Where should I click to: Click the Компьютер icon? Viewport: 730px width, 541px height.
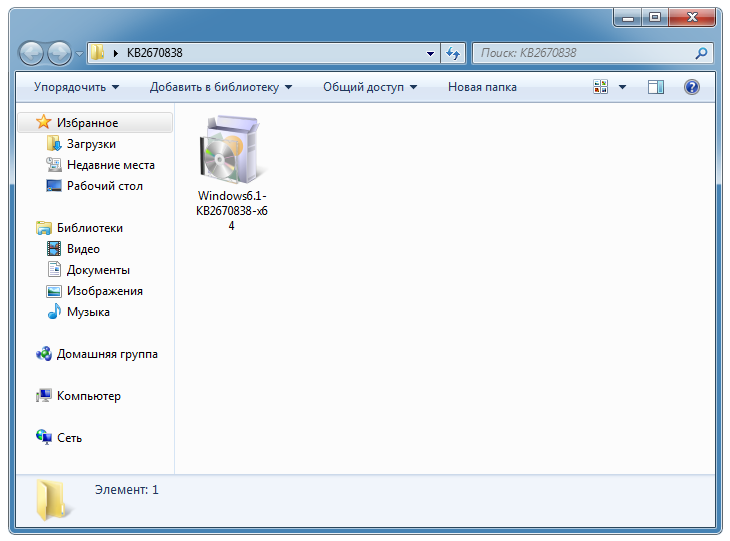(44, 396)
